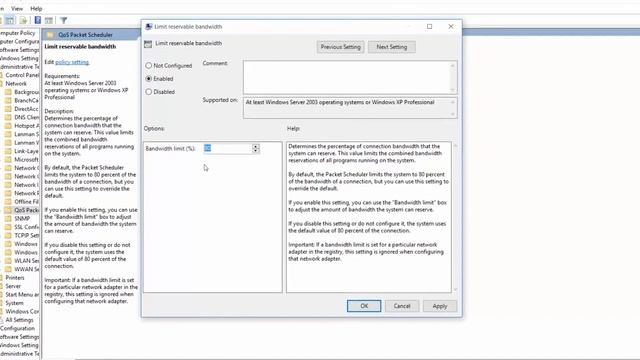Toggle the console tree toolbar icon

(x=10, y=20)
